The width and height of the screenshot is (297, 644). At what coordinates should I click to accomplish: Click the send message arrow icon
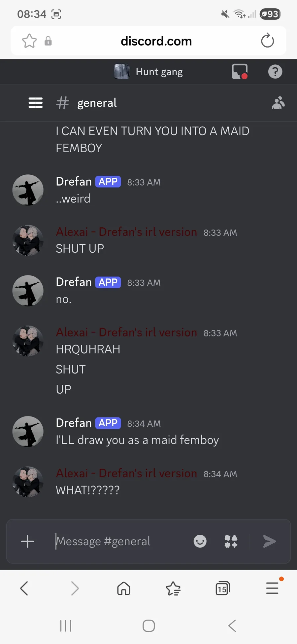point(269,541)
